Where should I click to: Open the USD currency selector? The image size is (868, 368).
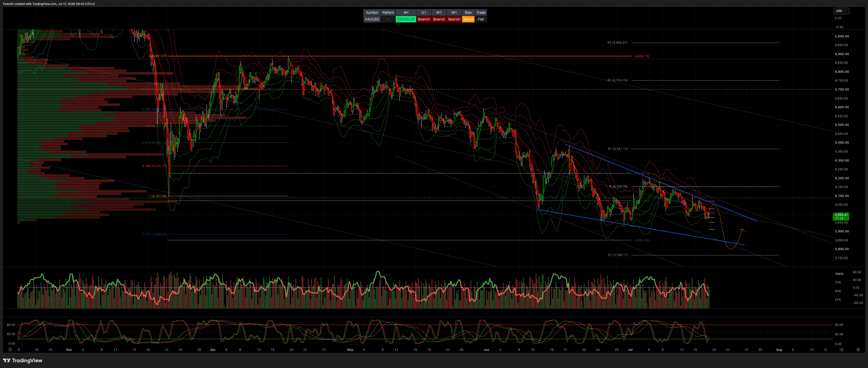coord(841,11)
